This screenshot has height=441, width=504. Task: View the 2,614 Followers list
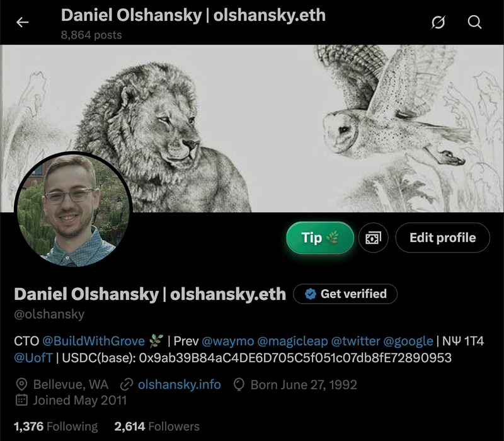tap(157, 427)
